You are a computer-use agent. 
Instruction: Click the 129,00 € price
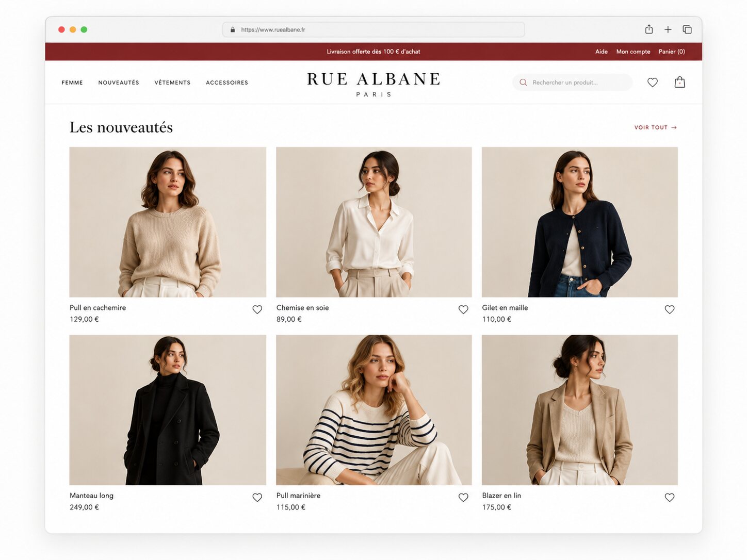pos(84,320)
